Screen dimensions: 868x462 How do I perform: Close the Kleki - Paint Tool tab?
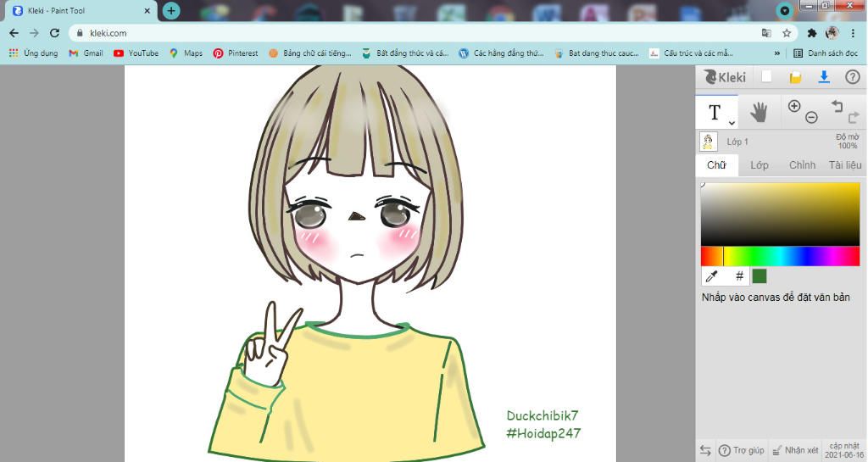pos(147,10)
